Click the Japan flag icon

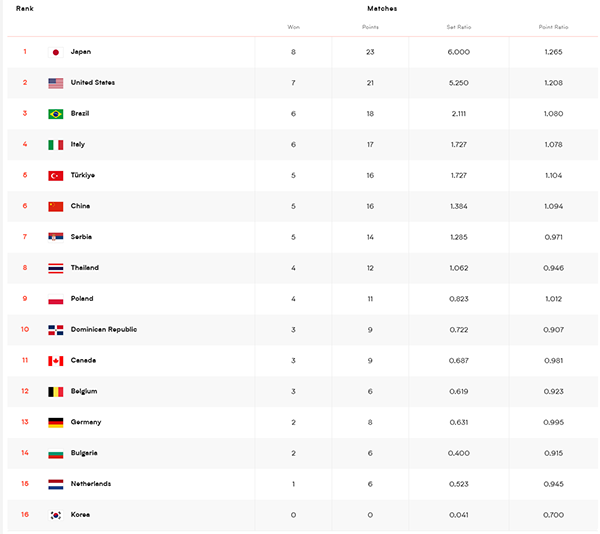tap(55, 52)
